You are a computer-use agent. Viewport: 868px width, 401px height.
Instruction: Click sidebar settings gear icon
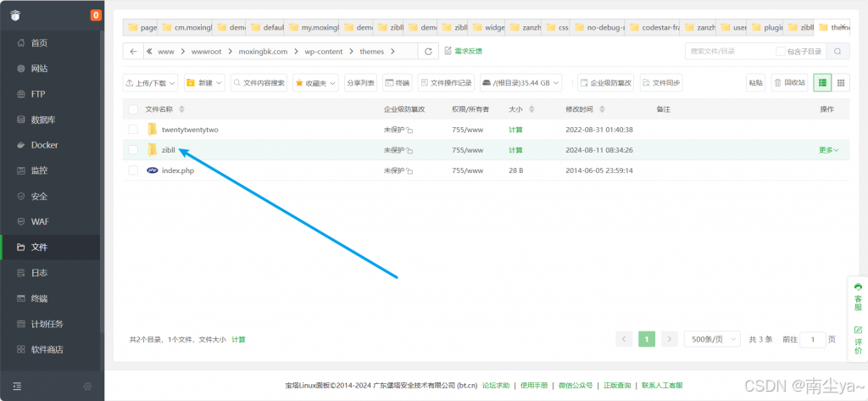pos(86,387)
